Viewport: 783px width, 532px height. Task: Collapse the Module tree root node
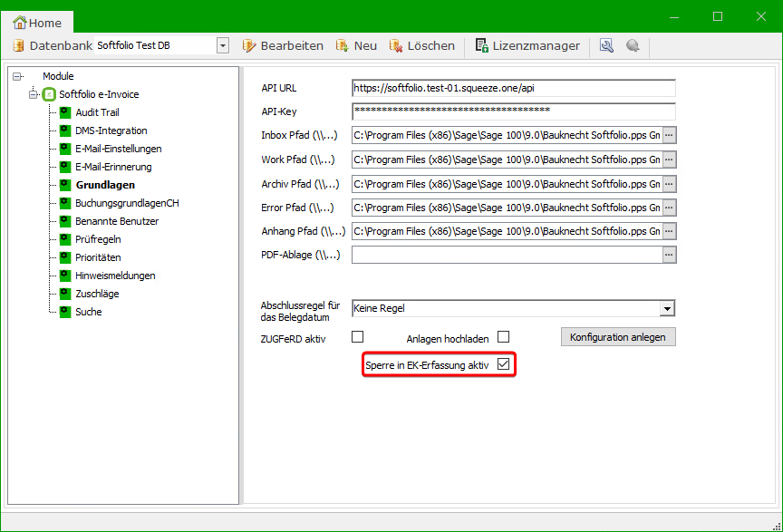pos(17,76)
